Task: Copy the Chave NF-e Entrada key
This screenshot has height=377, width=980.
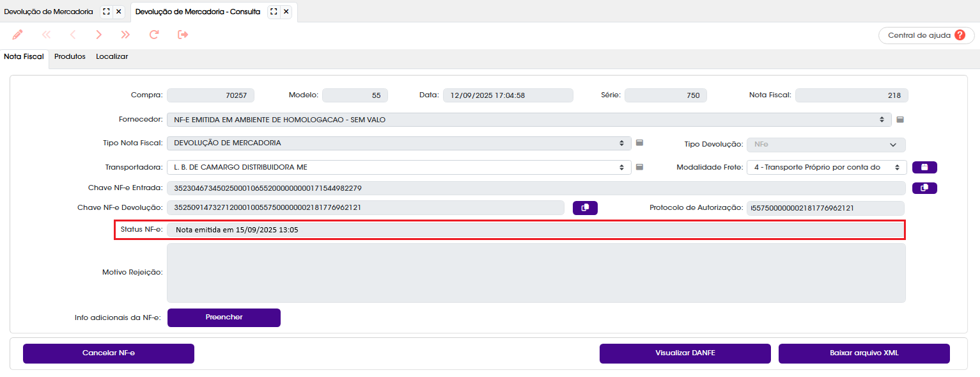Action: click(x=924, y=188)
